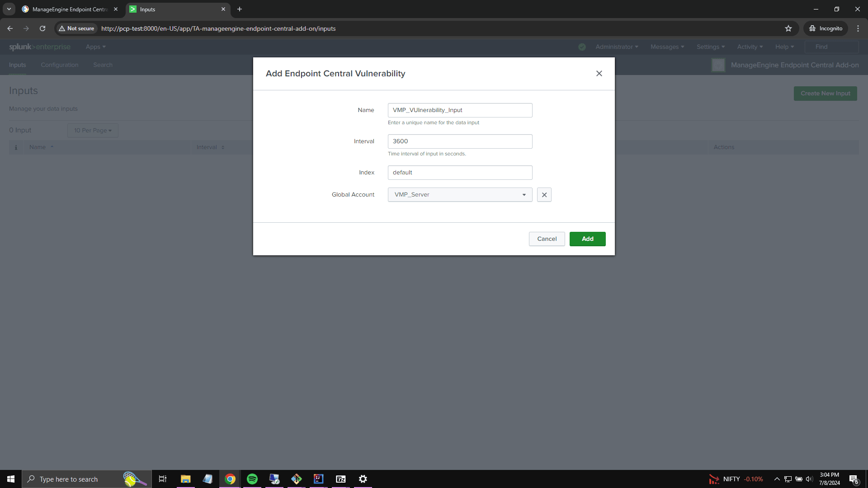
Task: Click the Splunk enterprise logo
Action: pos(40,47)
